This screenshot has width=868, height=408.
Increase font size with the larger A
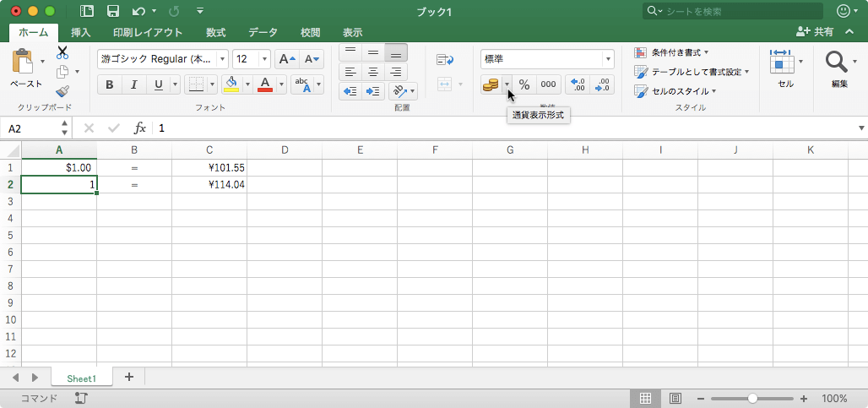pos(287,59)
